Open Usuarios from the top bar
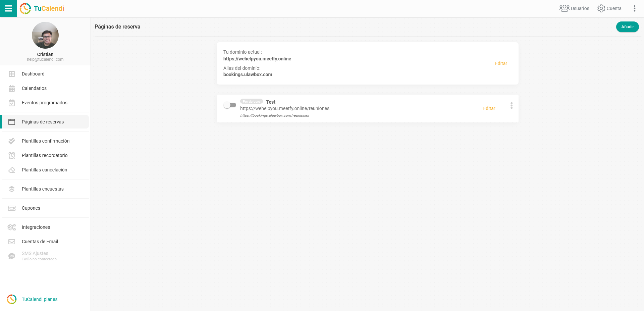The image size is (644, 311). [x=574, y=8]
